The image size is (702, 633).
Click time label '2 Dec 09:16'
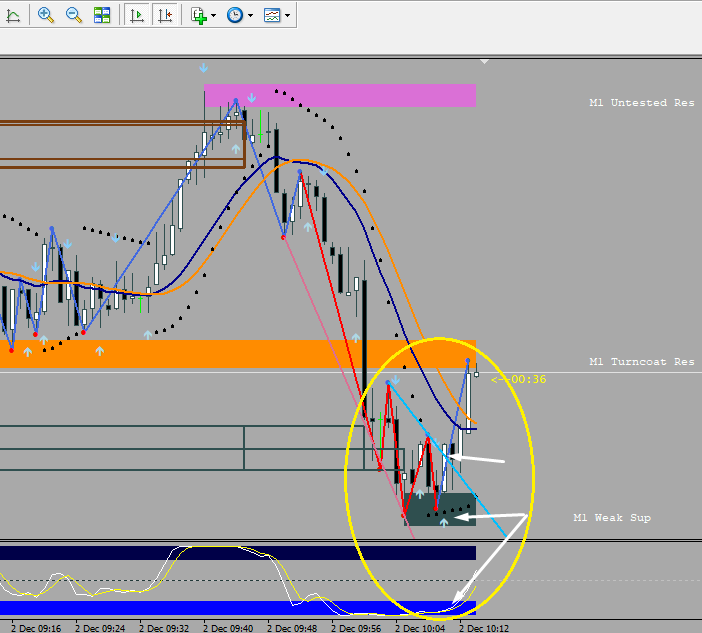click(36, 628)
